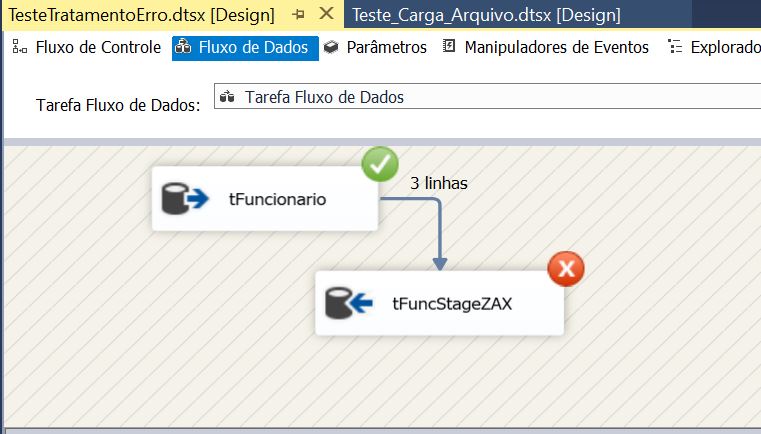Click the Fluxo de Dados tab icon

(x=182, y=47)
